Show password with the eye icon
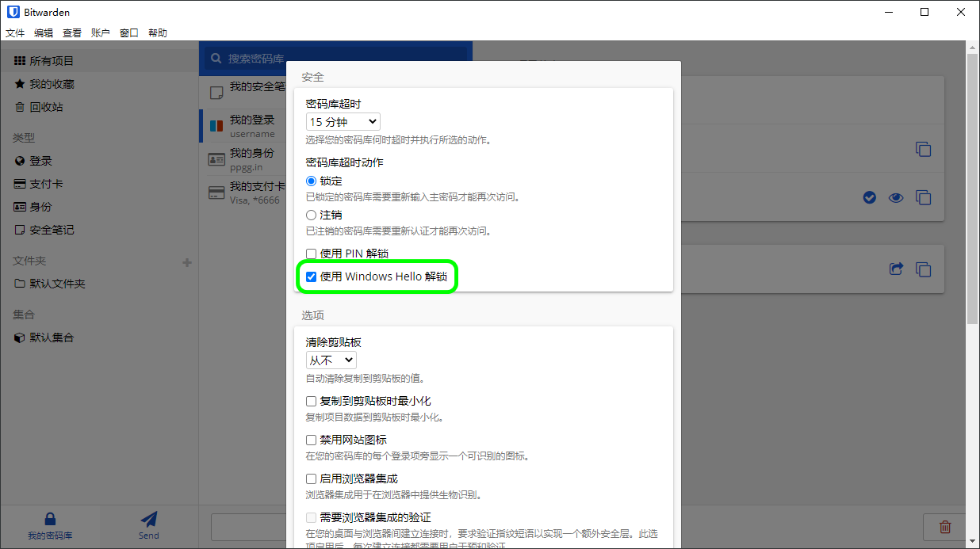Viewport: 980px width, 549px height. coord(896,197)
